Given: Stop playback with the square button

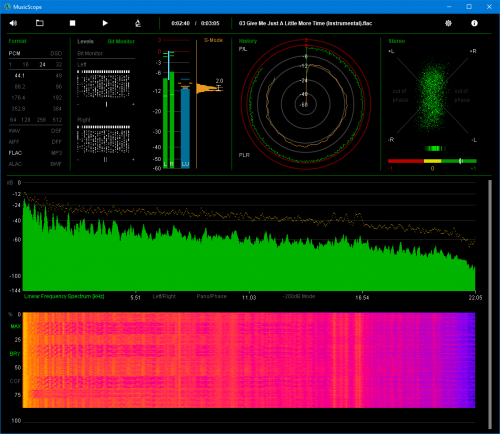Looking at the screenshot, I should coord(72,23).
